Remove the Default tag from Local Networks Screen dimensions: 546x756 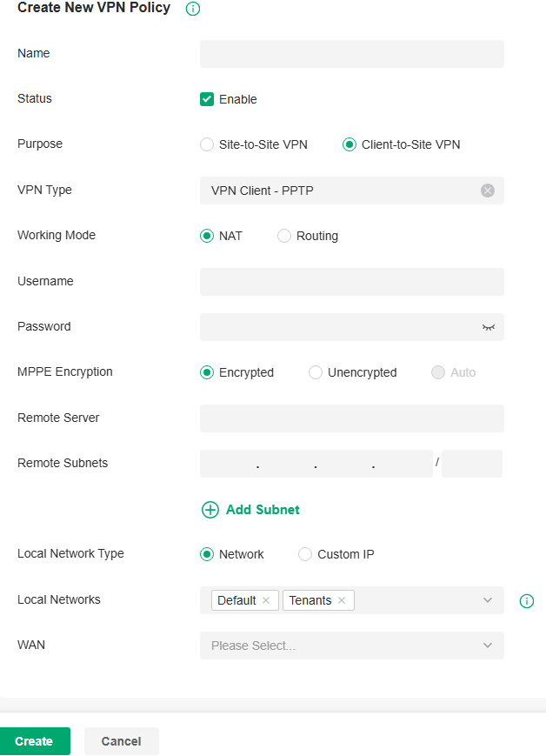click(x=266, y=599)
